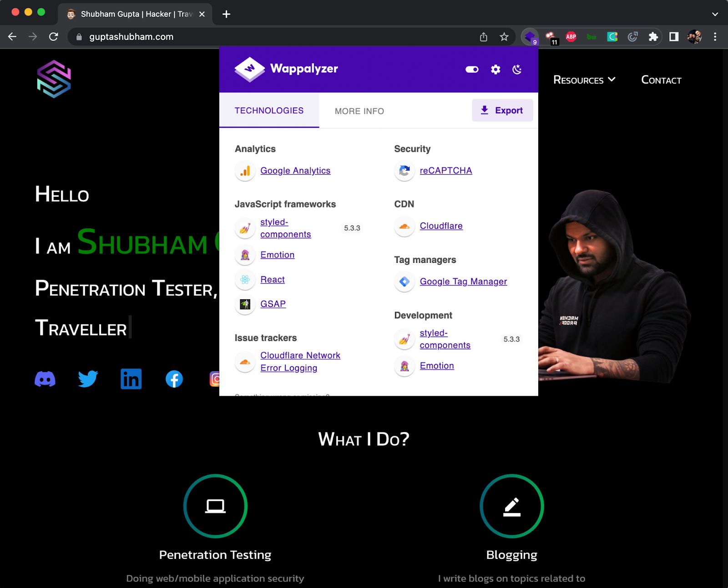Click the Penetration Testing laptop icon
Image resolution: width=728 pixels, height=588 pixels.
(215, 506)
